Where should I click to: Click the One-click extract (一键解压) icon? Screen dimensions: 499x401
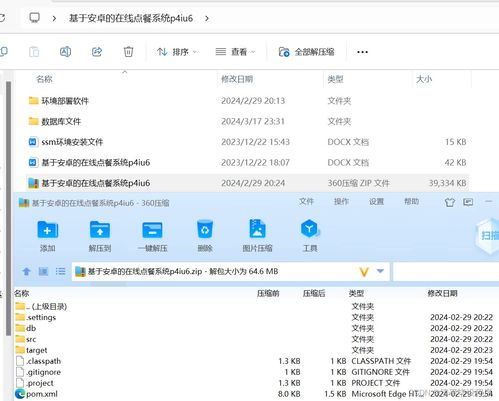pos(152,230)
